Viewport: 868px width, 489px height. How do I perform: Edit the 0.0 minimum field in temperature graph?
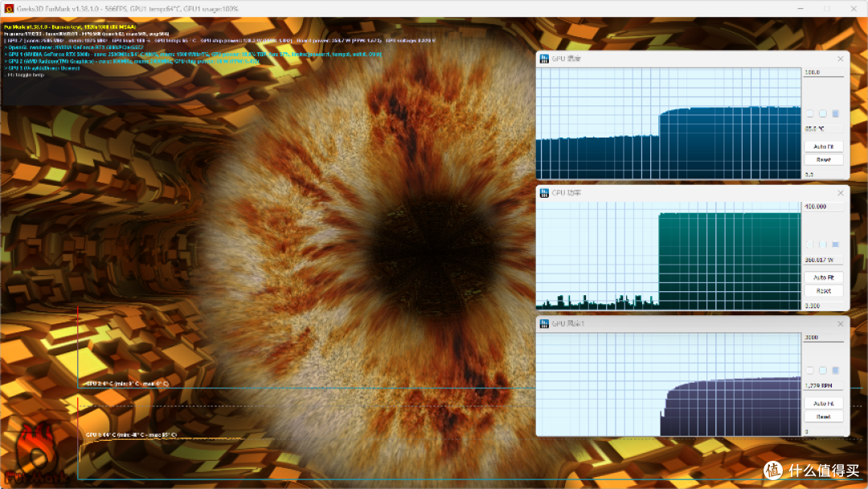[x=824, y=175]
